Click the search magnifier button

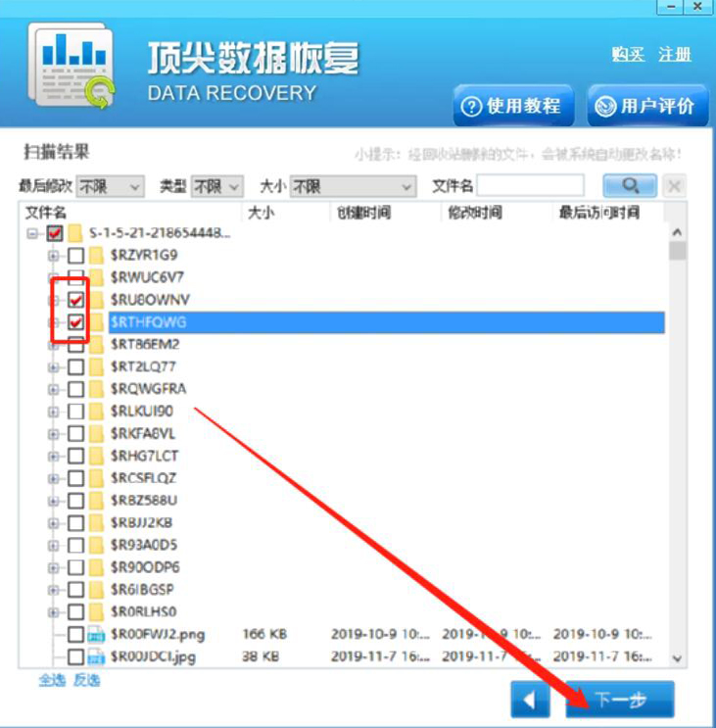pos(630,186)
